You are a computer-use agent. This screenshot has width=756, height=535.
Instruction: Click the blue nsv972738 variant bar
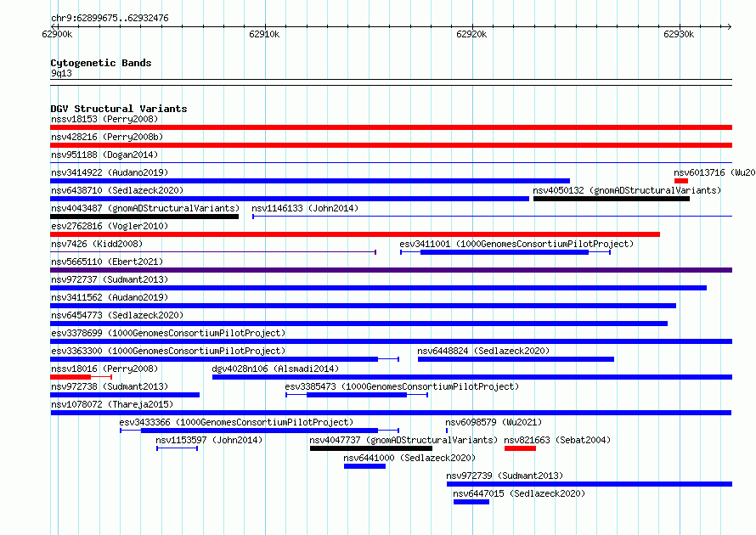click(125, 395)
